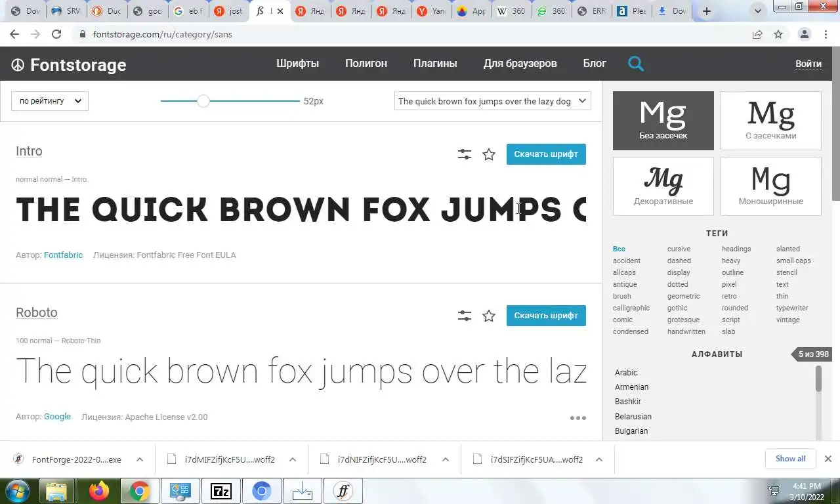Open FontForge from the taskbar
840x504 pixels.
point(343,491)
